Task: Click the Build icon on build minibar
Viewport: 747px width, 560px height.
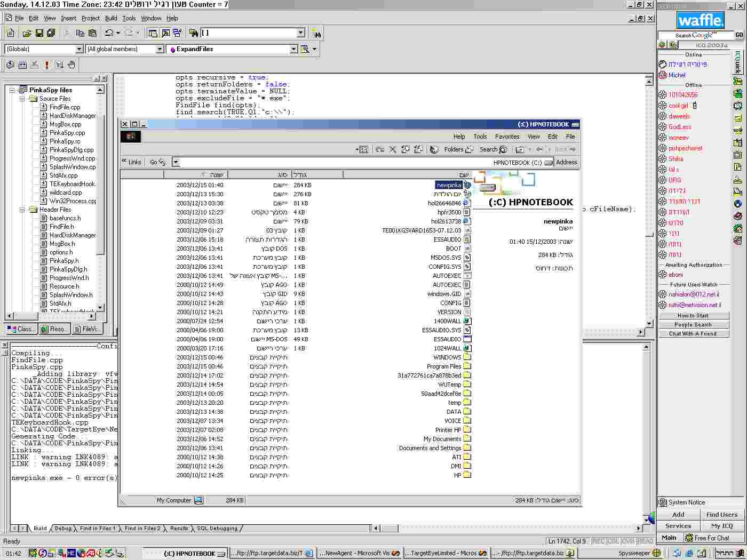Action: (x=22, y=65)
